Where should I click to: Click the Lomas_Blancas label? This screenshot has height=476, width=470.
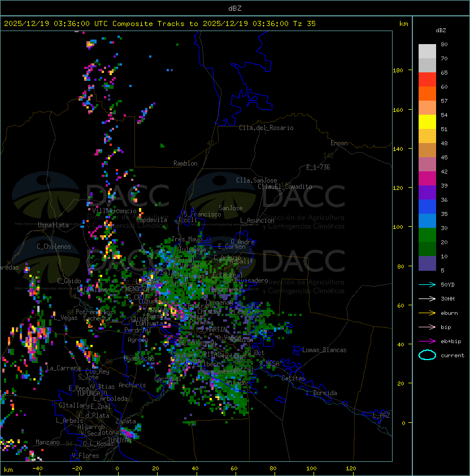point(324,350)
